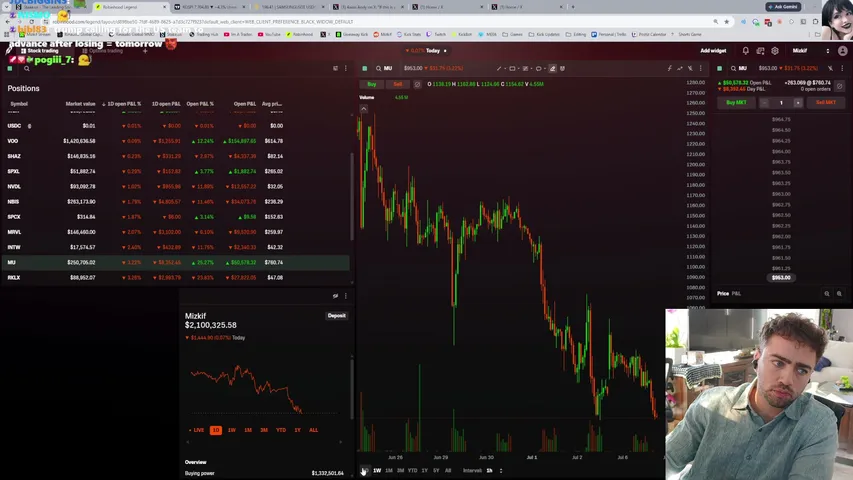
Task: Select the line drawing tool in chart toolbar
Action: point(498,69)
